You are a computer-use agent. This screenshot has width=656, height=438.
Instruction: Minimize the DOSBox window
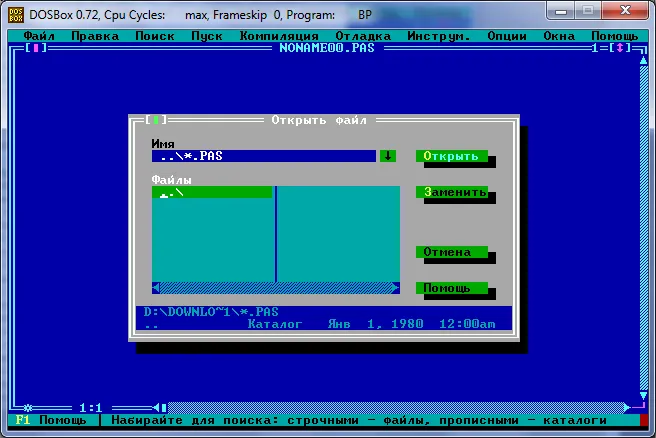pos(561,11)
